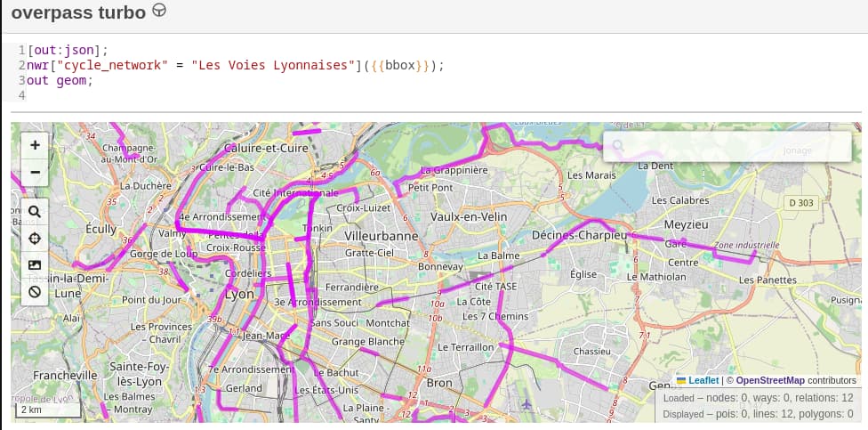Click the Les Panettes map label
The image size is (868, 430).
[x=768, y=280]
